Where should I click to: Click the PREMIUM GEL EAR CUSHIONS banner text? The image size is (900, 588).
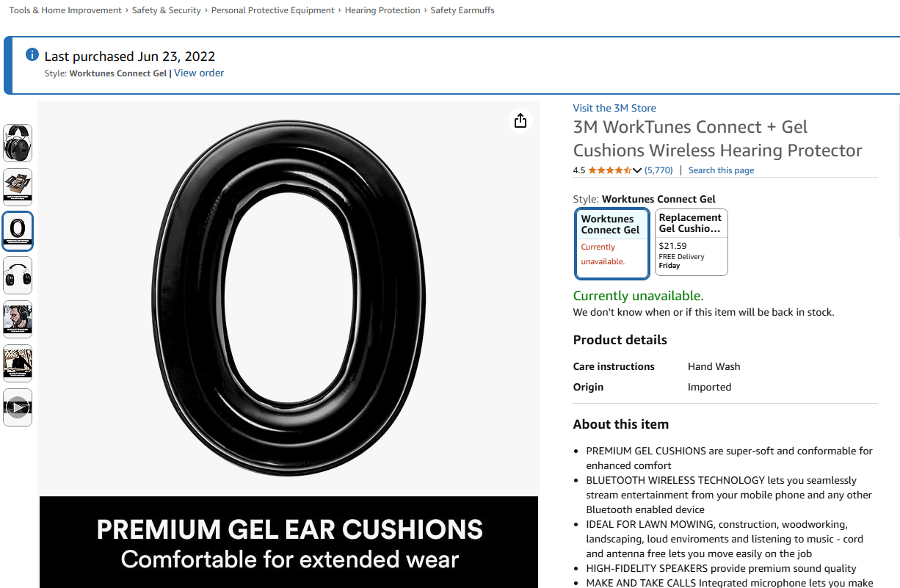290,529
